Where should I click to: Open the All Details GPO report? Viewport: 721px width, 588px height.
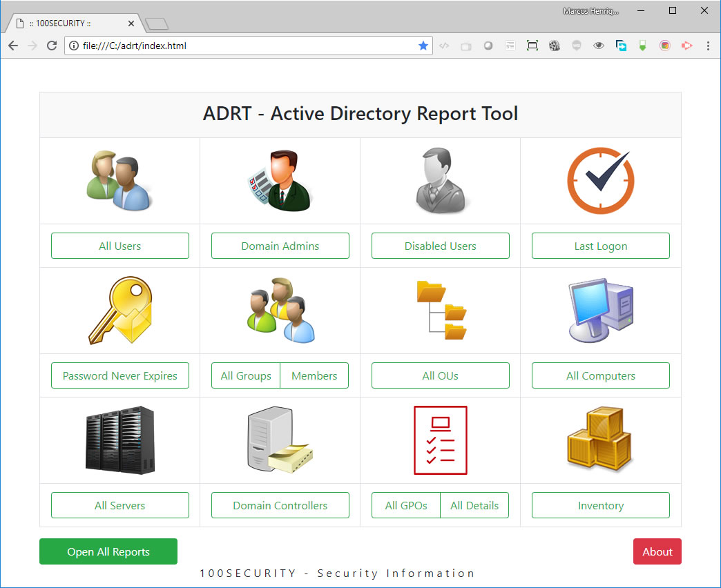(x=474, y=505)
